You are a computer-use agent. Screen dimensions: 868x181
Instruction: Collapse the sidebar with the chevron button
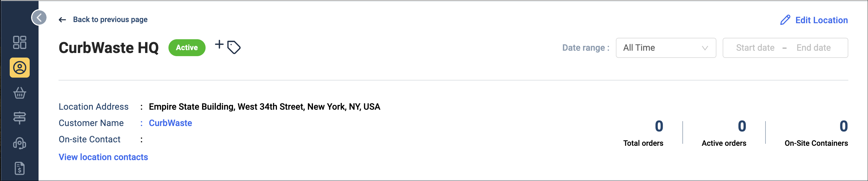coord(39,17)
